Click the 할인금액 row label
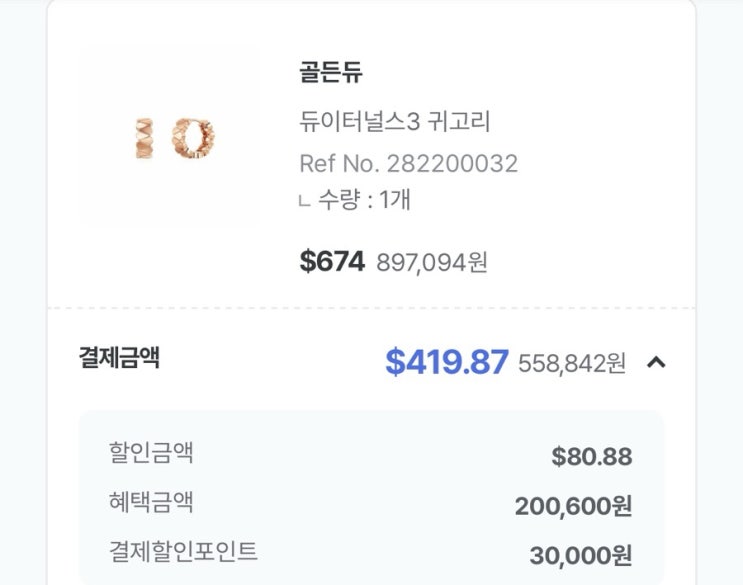The image size is (743, 585). tap(151, 453)
